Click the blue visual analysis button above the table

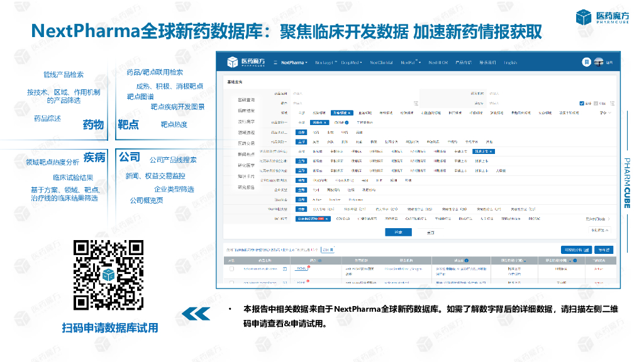click(575, 250)
